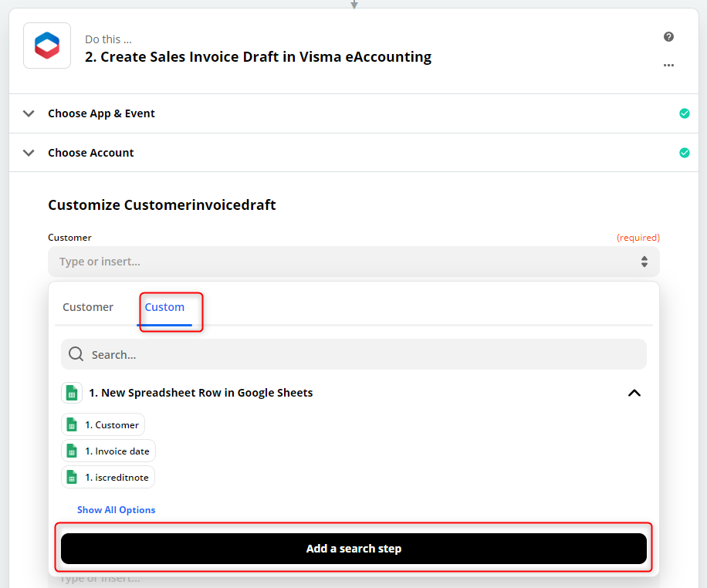Open the help question mark icon

pyautogui.click(x=668, y=37)
